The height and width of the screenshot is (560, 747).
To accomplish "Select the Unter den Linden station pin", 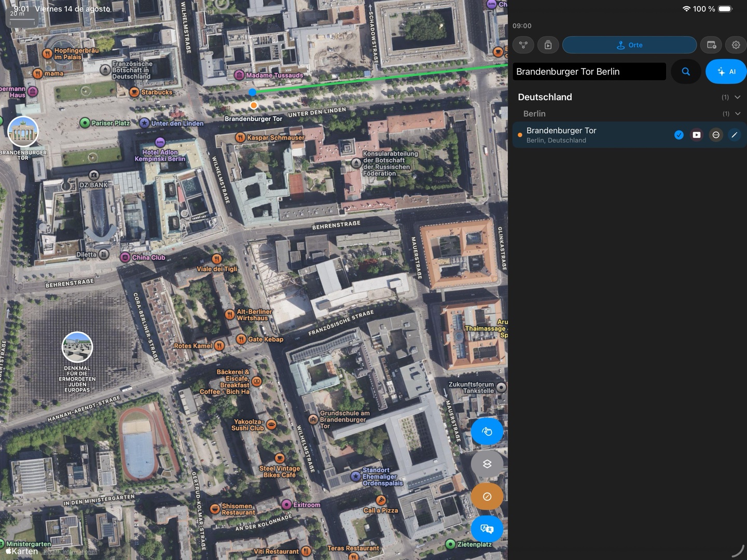I will [144, 123].
